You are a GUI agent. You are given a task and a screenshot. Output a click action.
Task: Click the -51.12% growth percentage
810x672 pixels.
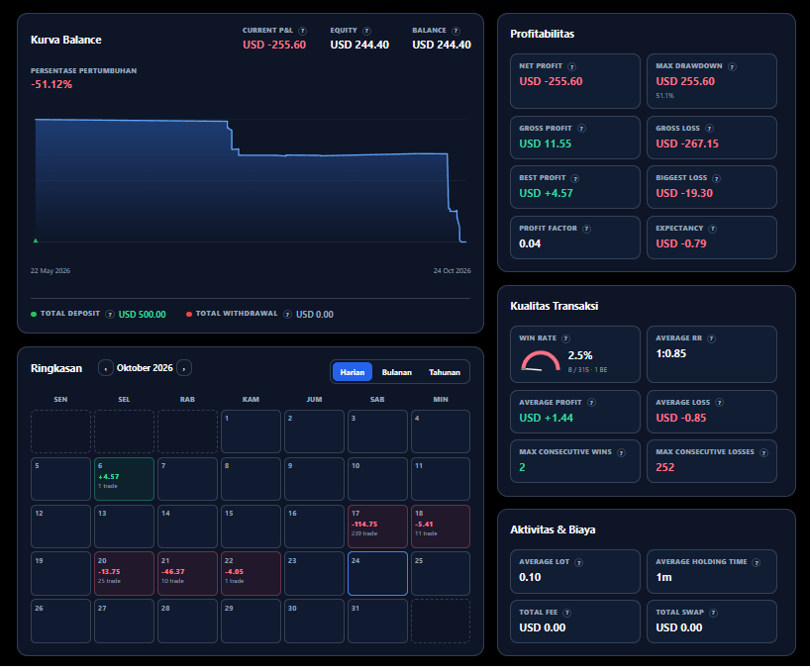pyautogui.click(x=51, y=85)
